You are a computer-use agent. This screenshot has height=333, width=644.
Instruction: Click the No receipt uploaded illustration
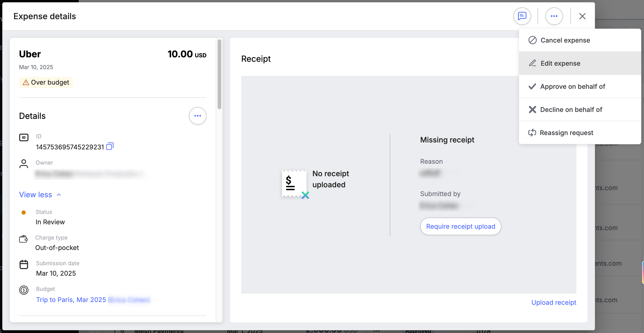click(295, 184)
